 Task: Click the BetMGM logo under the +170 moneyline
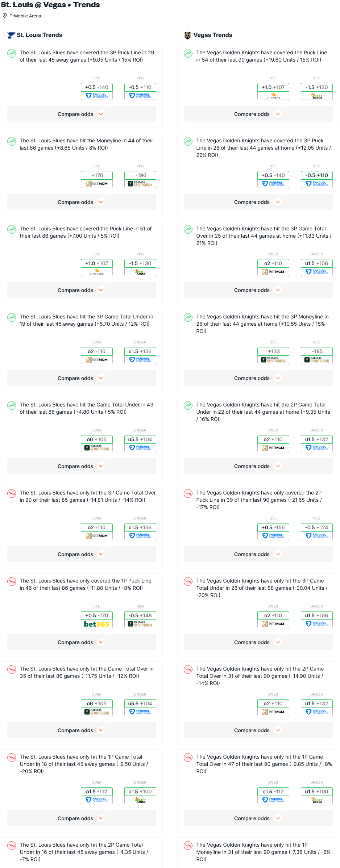point(97,184)
